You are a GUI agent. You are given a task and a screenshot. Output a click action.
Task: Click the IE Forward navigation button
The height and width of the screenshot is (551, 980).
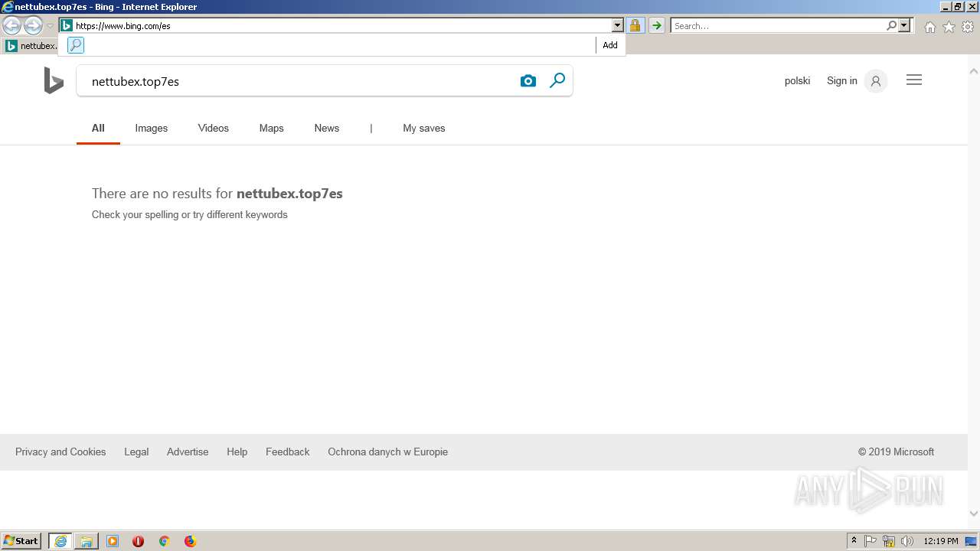click(x=33, y=26)
